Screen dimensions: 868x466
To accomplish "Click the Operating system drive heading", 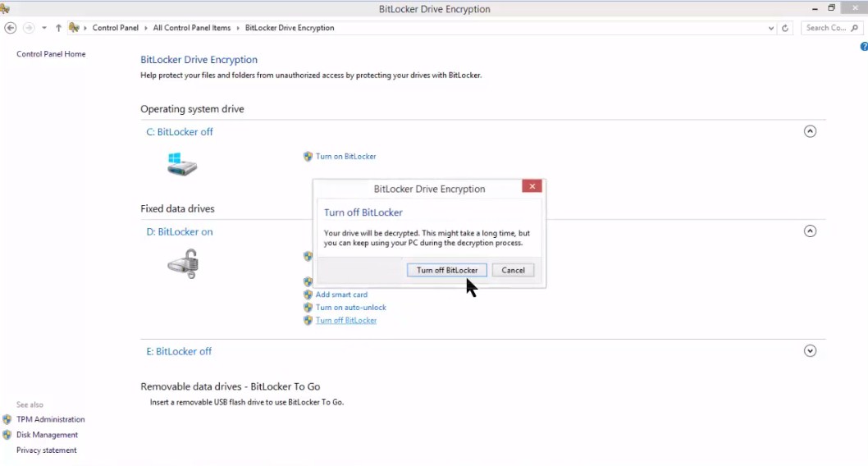I will (x=192, y=109).
